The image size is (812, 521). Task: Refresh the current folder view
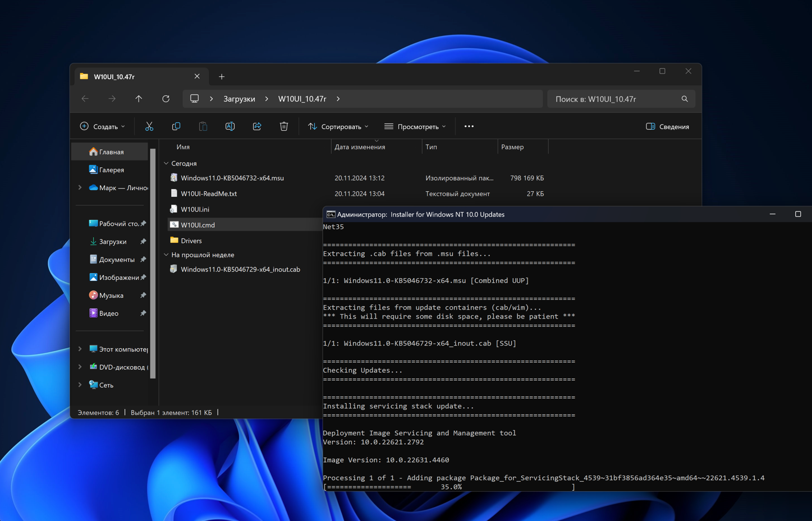coord(166,99)
